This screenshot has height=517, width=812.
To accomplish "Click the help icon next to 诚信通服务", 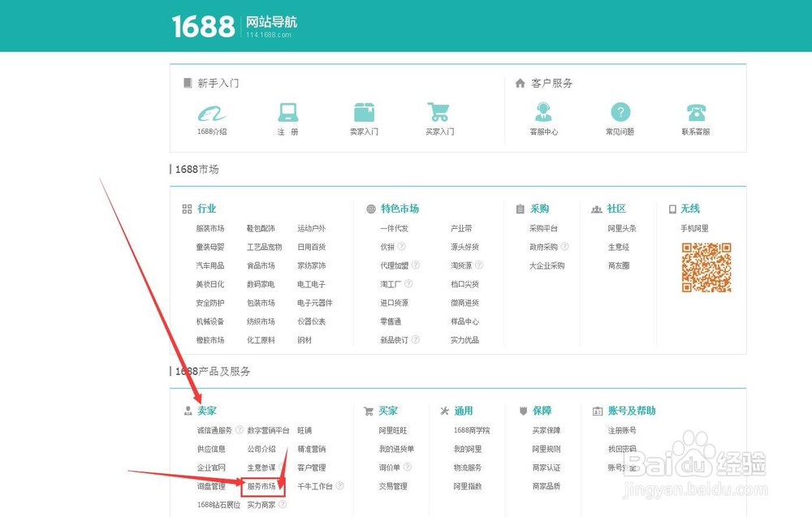I will [x=240, y=429].
